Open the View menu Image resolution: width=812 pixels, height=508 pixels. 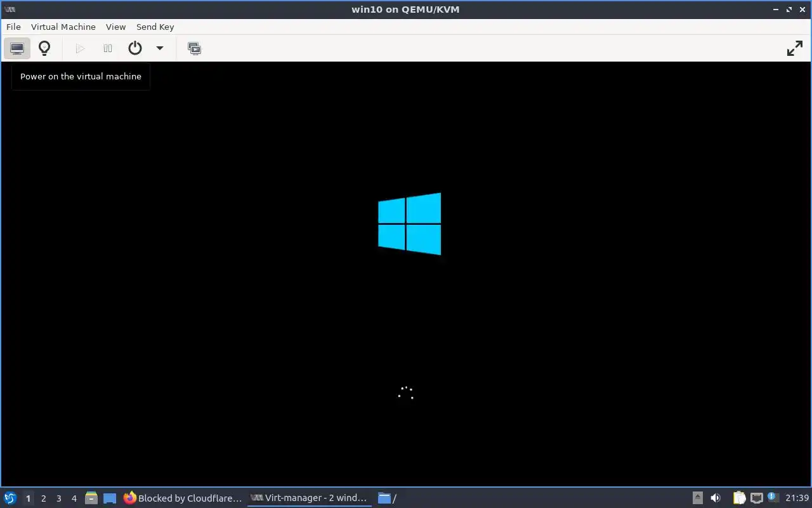coord(115,27)
